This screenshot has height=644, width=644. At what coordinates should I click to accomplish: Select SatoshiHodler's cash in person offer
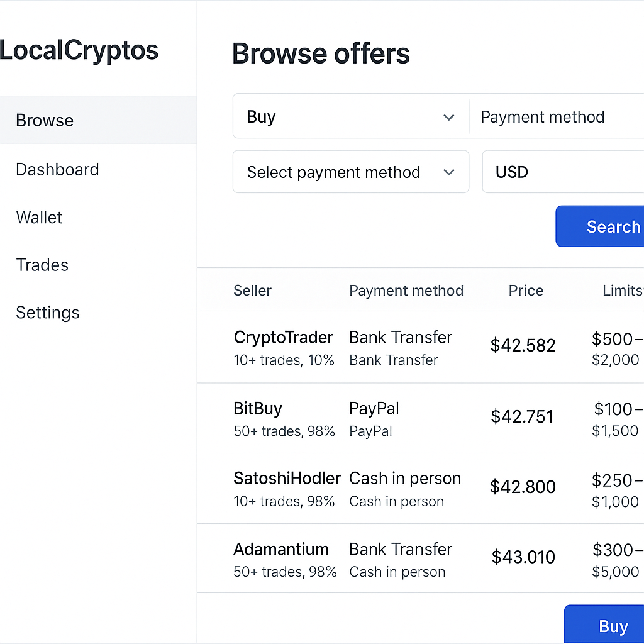click(x=287, y=478)
